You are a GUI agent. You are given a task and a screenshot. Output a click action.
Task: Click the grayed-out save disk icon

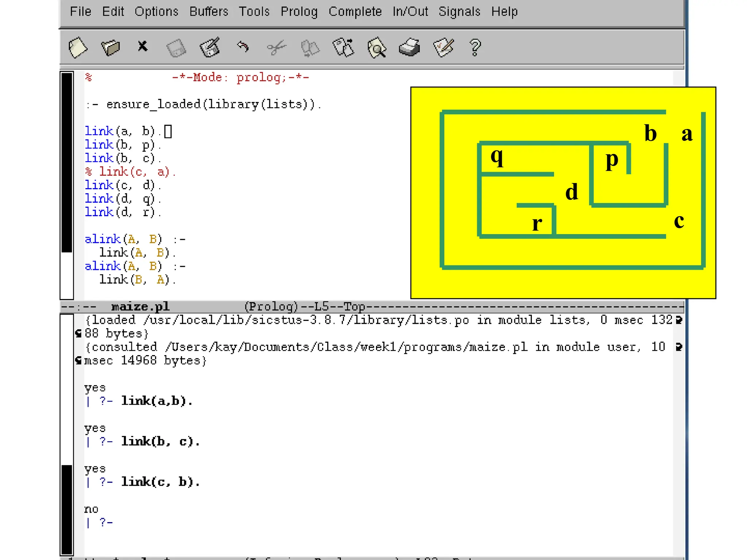[x=176, y=48]
